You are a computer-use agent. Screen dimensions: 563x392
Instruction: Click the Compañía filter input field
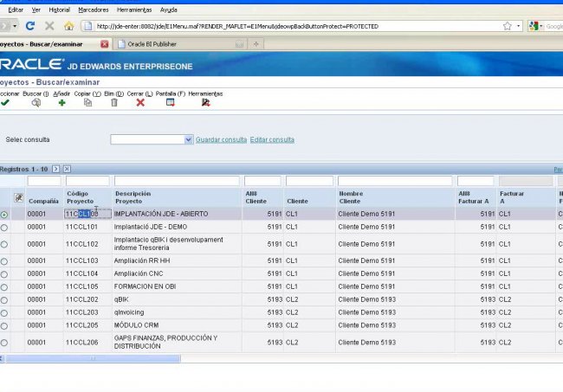(x=44, y=181)
